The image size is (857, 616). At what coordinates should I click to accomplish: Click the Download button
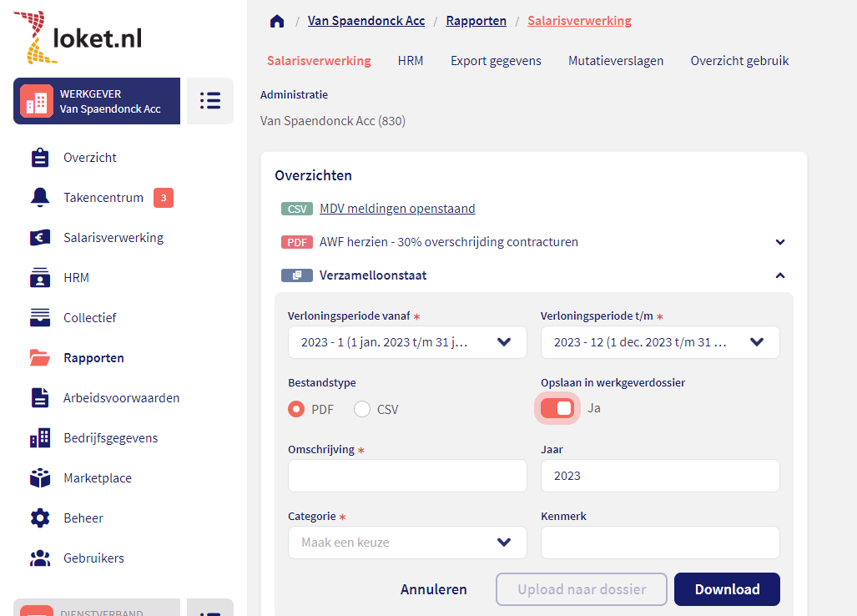tap(727, 589)
